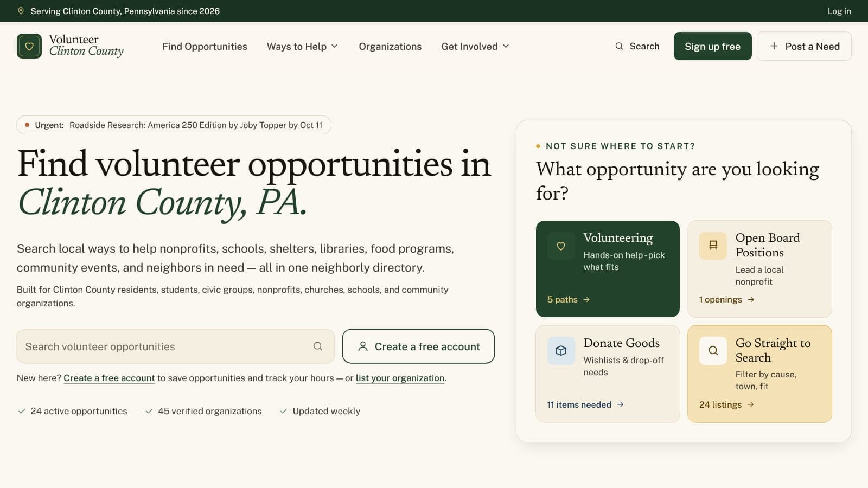Viewport: 868px width, 488px height.
Task: Click the arrow next to 24 listings
Action: pos(750,404)
